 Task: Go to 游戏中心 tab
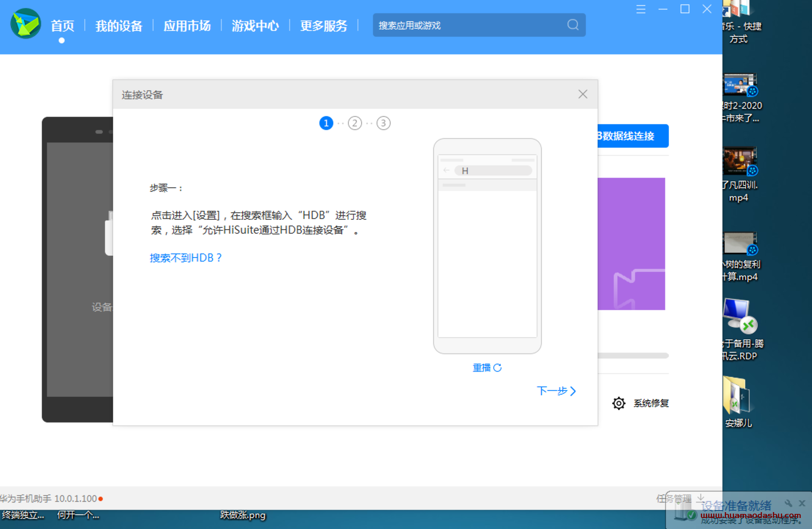click(255, 26)
